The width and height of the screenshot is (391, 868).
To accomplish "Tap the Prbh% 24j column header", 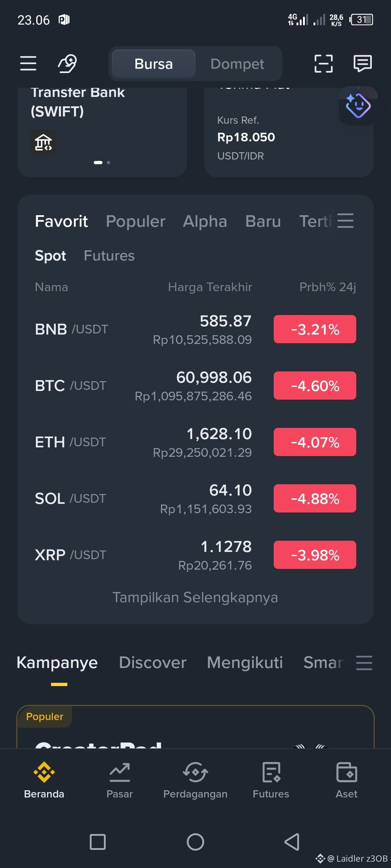I will click(x=328, y=287).
